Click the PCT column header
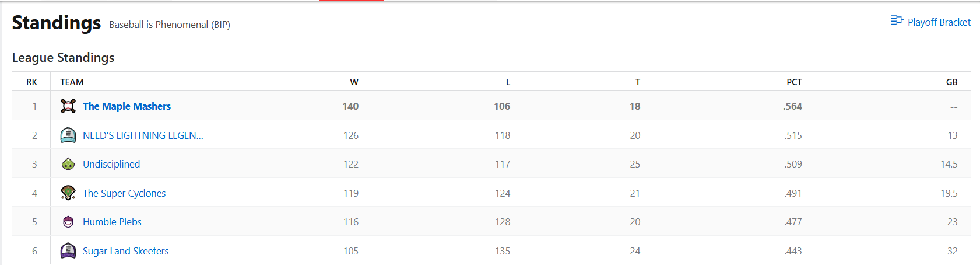The image size is (980, 265). [794, 82]
